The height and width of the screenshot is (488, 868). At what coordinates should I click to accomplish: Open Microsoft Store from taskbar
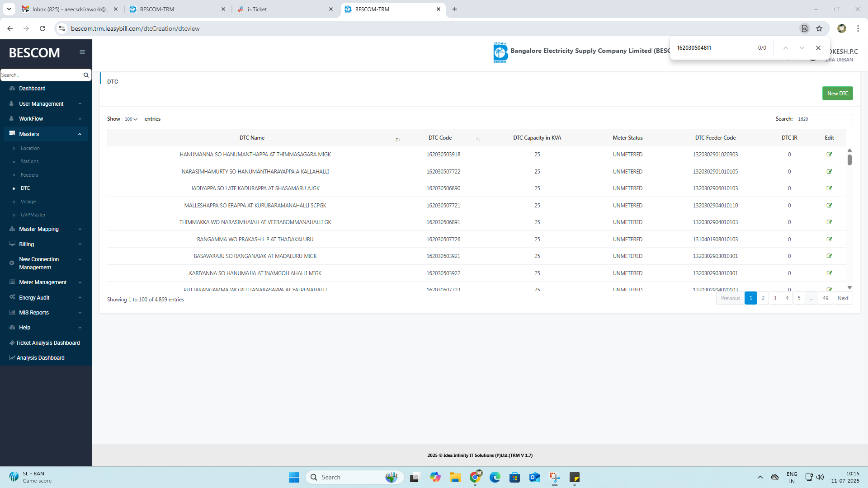click(514, 477)
